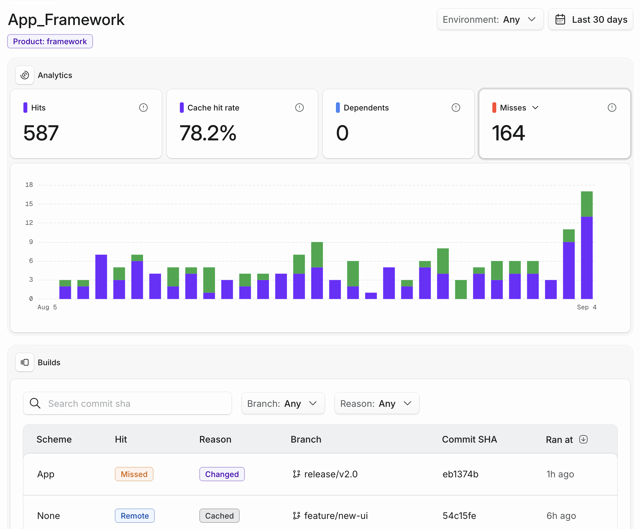The height and width of the screenshot is (529, 640).
Task: Click the 587 hits value
Action: (x=41, y=133)
